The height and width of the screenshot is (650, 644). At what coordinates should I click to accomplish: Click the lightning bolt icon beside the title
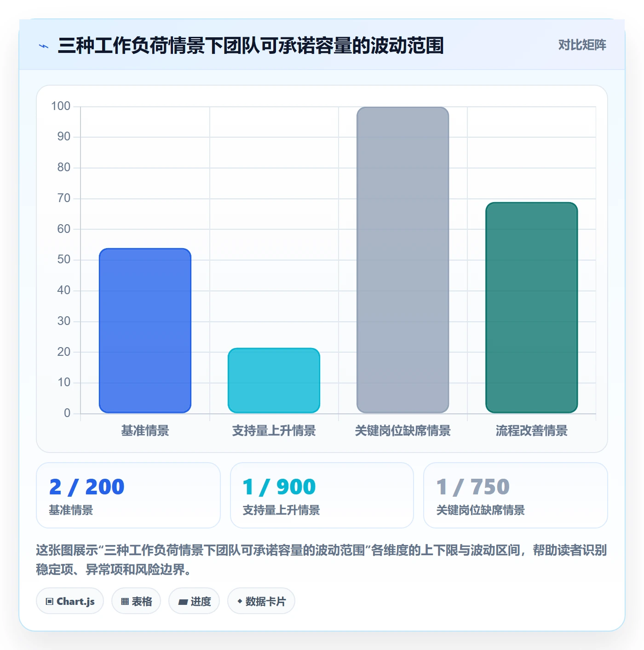(44, 46)
